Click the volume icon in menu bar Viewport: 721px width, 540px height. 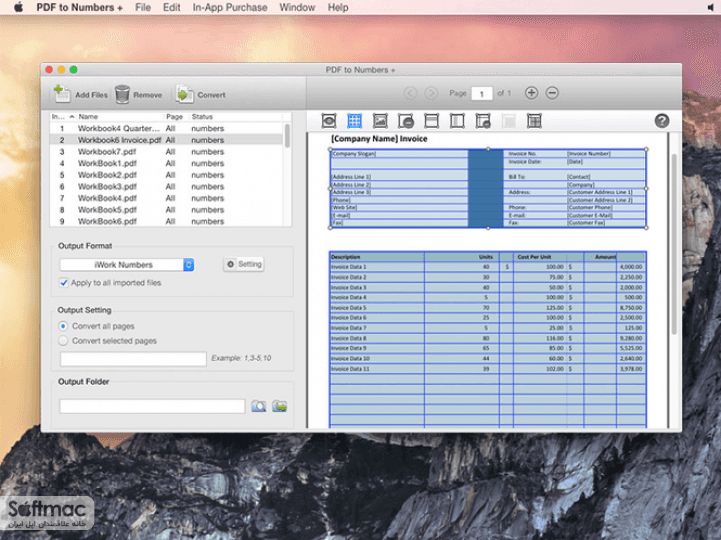tap(712, 7)
